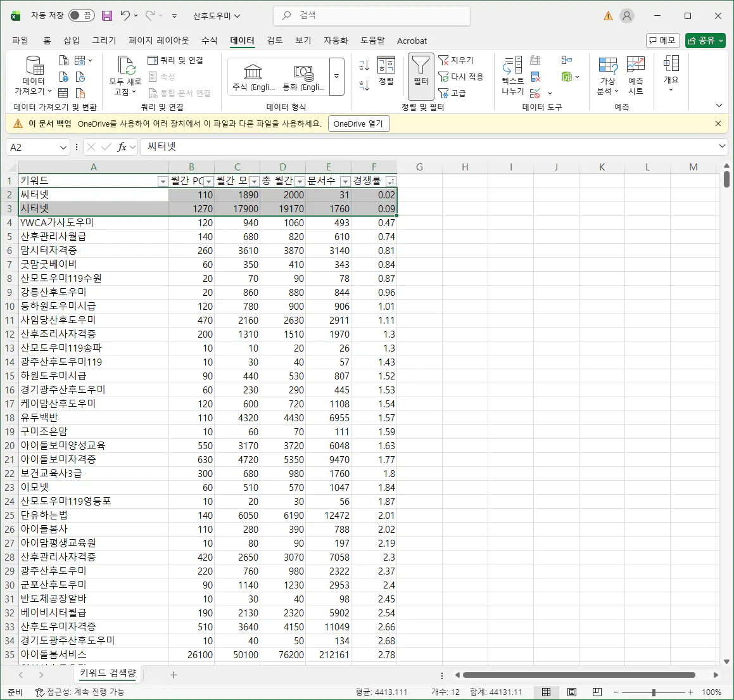Open the 경쟁률 column filter dropdown

[x=391, y=181]
